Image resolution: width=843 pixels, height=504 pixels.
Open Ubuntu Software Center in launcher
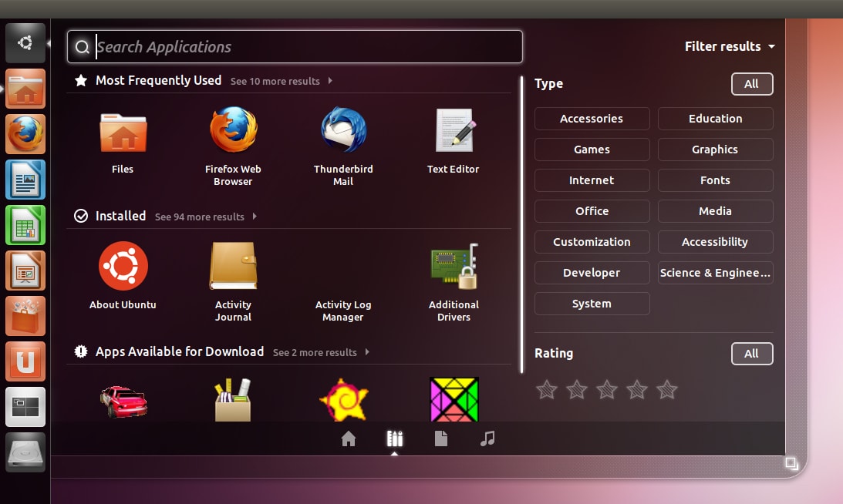click(x=25, y=316)
